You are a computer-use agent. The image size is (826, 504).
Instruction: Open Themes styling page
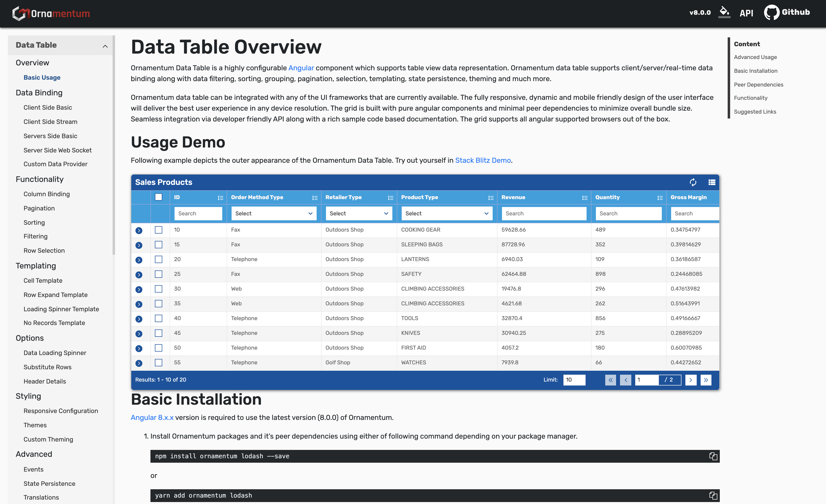(x=35, y=425)
